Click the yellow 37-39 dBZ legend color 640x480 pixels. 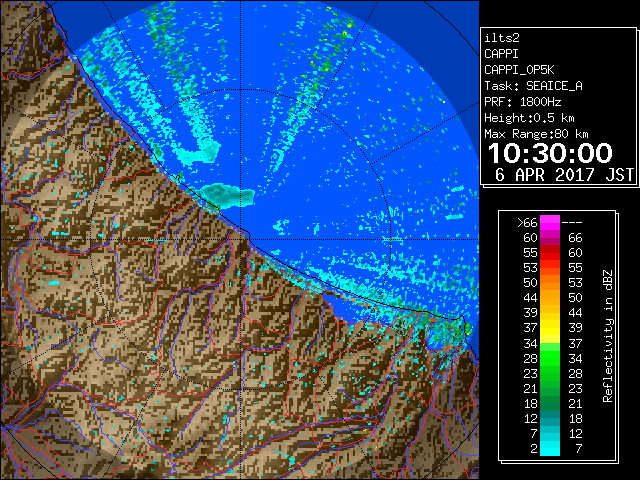550,328
